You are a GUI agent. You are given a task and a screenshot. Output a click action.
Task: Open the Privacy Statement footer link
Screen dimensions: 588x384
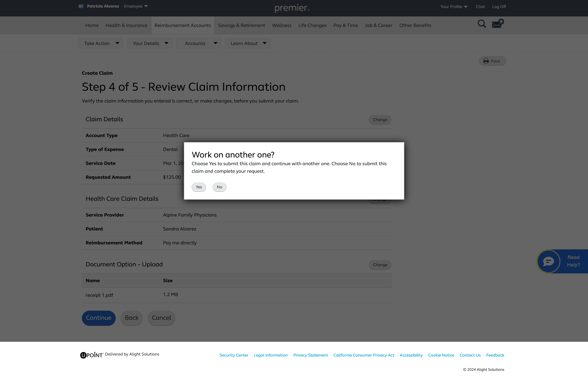pos(310,355)
